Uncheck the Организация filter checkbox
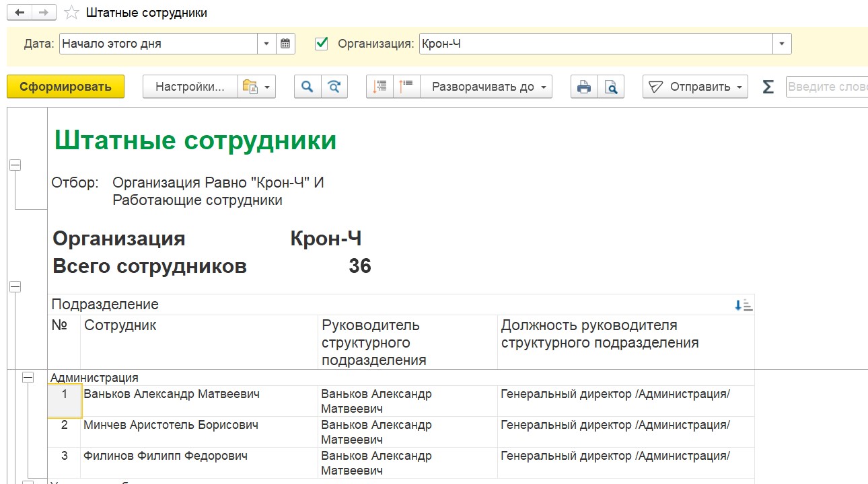Image resolution: width=868 pixels, height=484 pixels. coord(322,44)
